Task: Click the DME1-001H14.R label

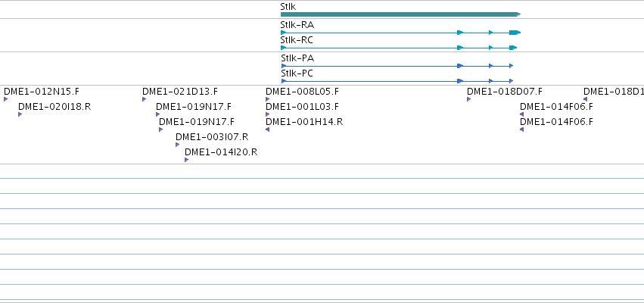Action: (304, 122)
